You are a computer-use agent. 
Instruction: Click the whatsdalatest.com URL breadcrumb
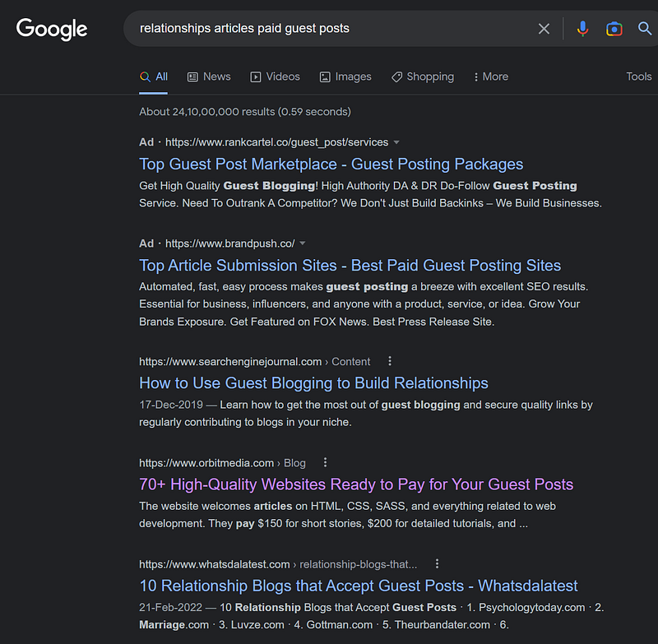(x=278, y=564)
